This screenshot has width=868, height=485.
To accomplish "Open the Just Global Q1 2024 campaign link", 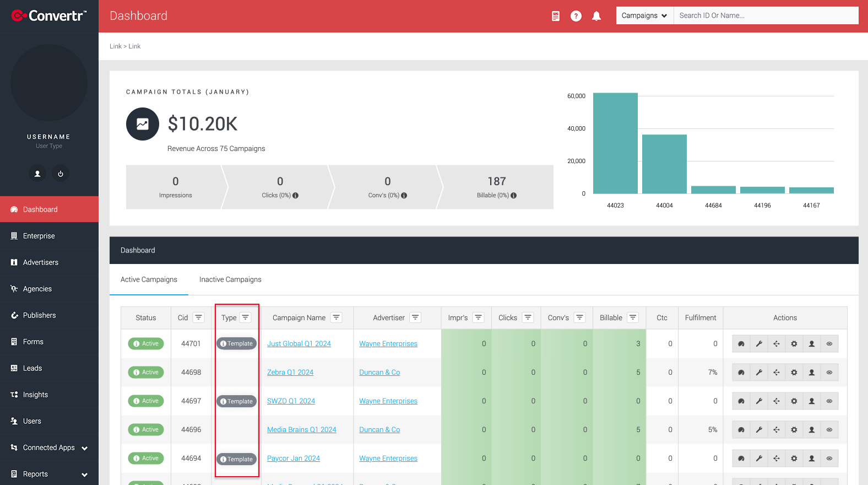I will 299,343.
